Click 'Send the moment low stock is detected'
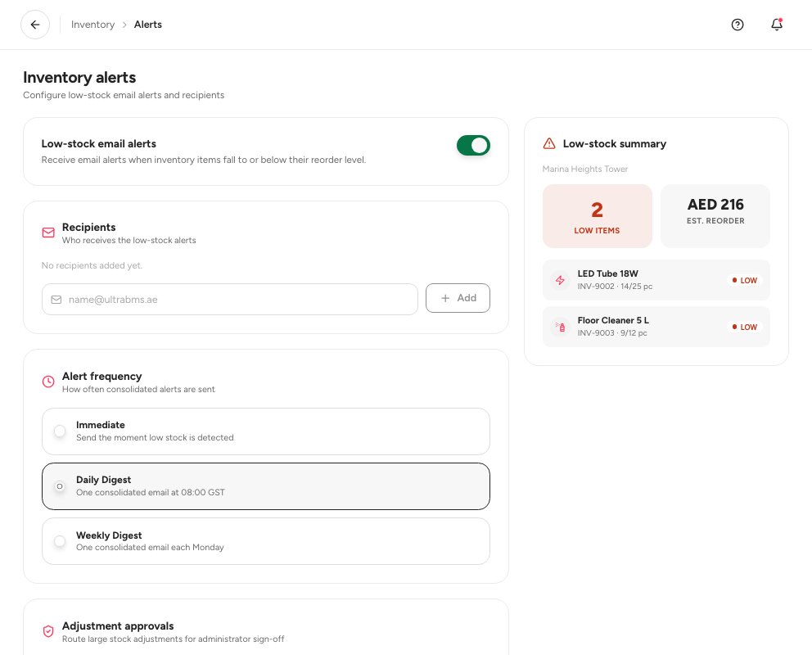The image size is (812, 655). coord(155,437)
